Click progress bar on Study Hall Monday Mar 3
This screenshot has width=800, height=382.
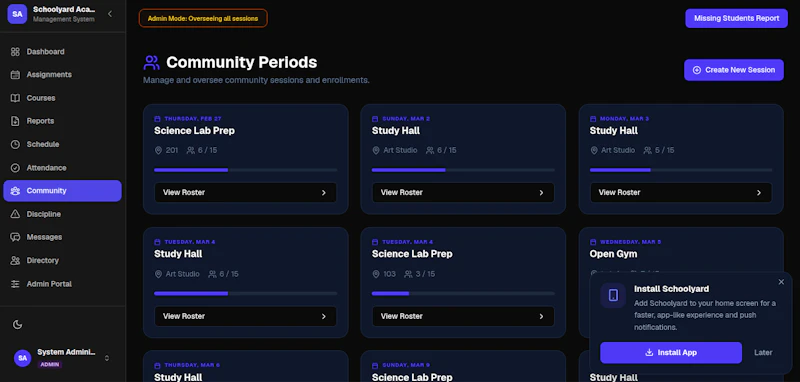(681, 170)
